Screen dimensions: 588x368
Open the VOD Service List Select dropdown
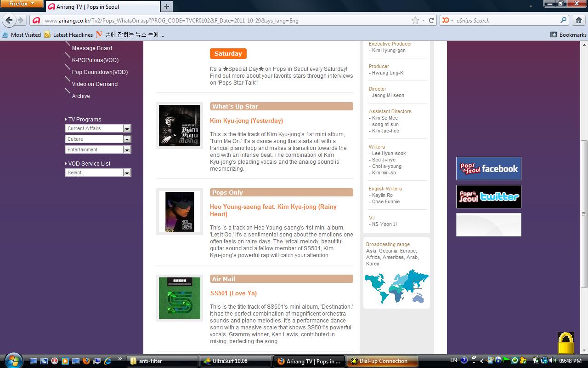tap(98, 172)
